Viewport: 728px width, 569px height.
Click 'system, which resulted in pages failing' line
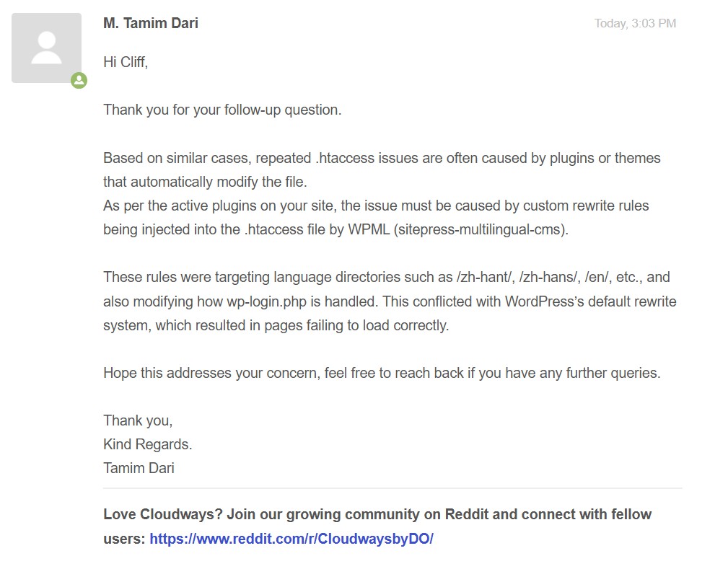coord(276,325)
